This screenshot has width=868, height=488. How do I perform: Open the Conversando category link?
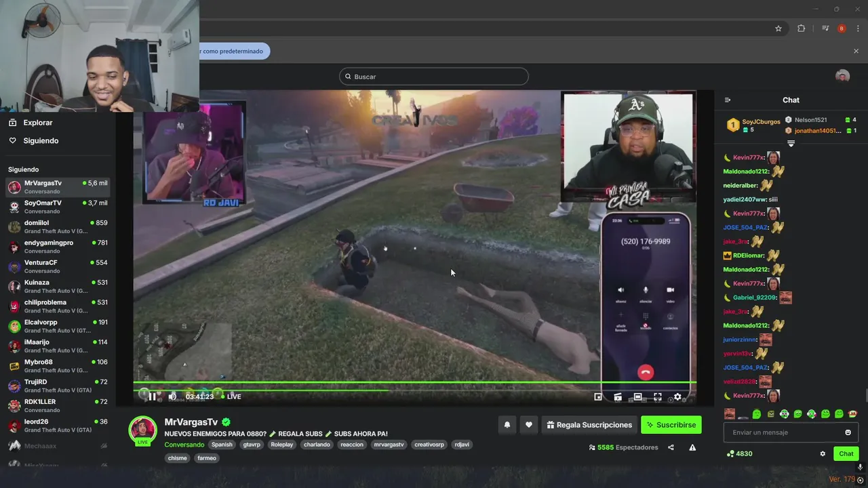[x=184, y=445]
